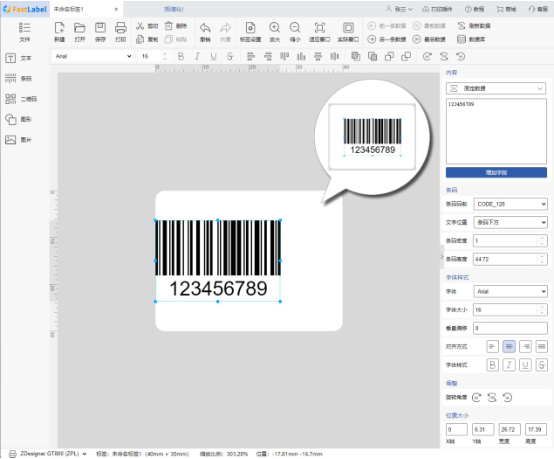The image size is (554, 459).
Task: Click the FastLabel logo
Action: click(24, 9)
